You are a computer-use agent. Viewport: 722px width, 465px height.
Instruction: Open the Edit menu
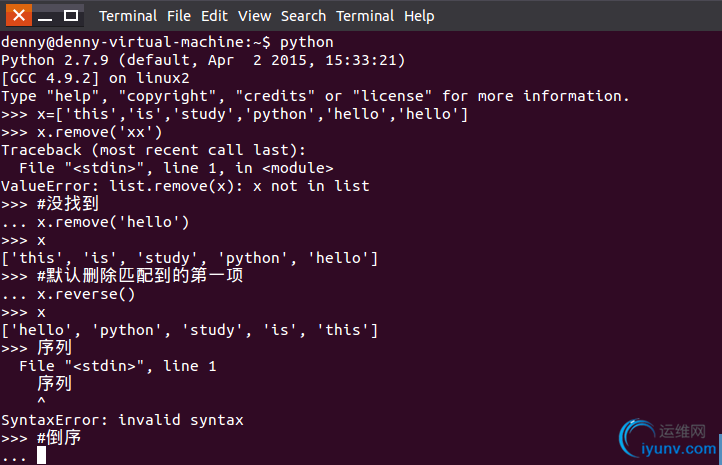pos(214,16)
